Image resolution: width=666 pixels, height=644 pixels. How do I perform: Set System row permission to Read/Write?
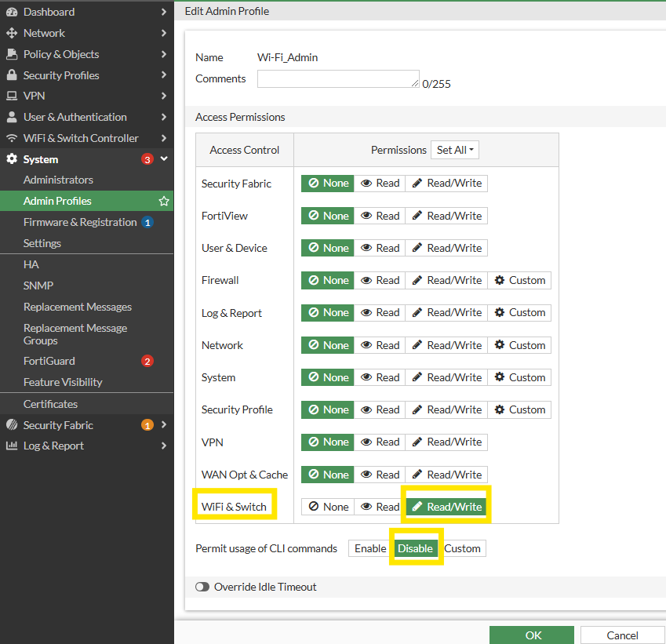[x=446, y=377]
